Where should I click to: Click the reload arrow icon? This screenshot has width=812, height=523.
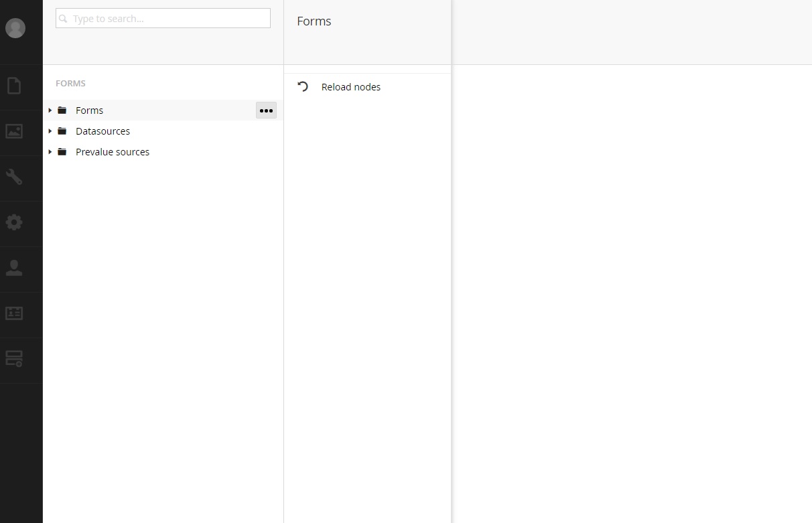click(303, 86)
